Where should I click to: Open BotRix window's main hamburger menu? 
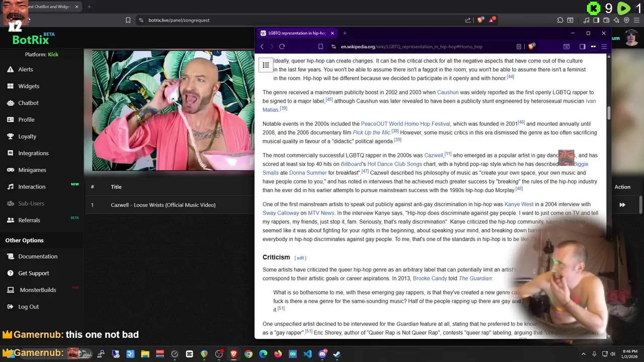(x=636, y=20)
